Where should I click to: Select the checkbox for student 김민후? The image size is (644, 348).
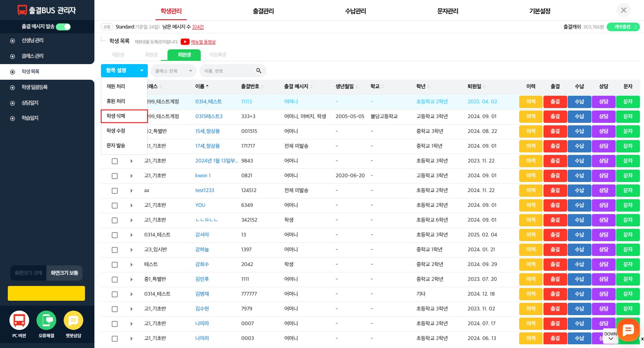tap(115, 279)
